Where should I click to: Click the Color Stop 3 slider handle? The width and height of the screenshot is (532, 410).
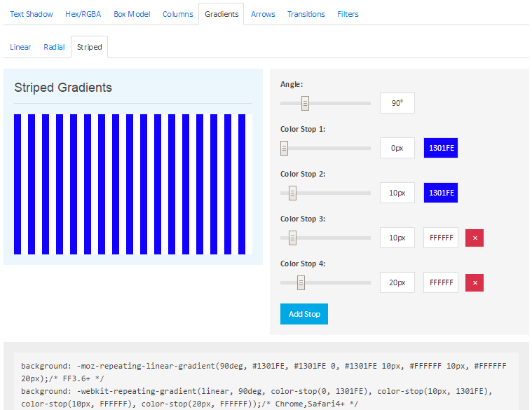tap(292, 238)
